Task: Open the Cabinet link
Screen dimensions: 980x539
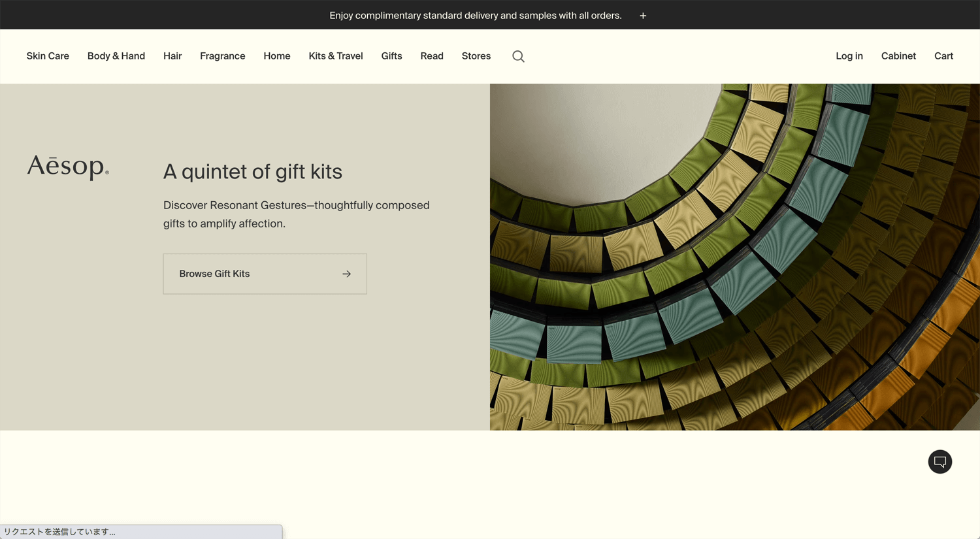Action: 898,56
